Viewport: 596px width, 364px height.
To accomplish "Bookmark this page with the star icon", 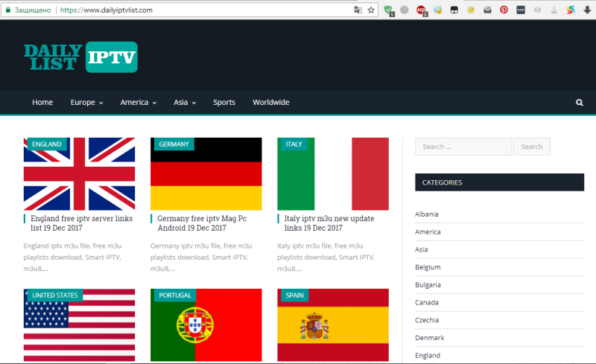I will (371, 10).
